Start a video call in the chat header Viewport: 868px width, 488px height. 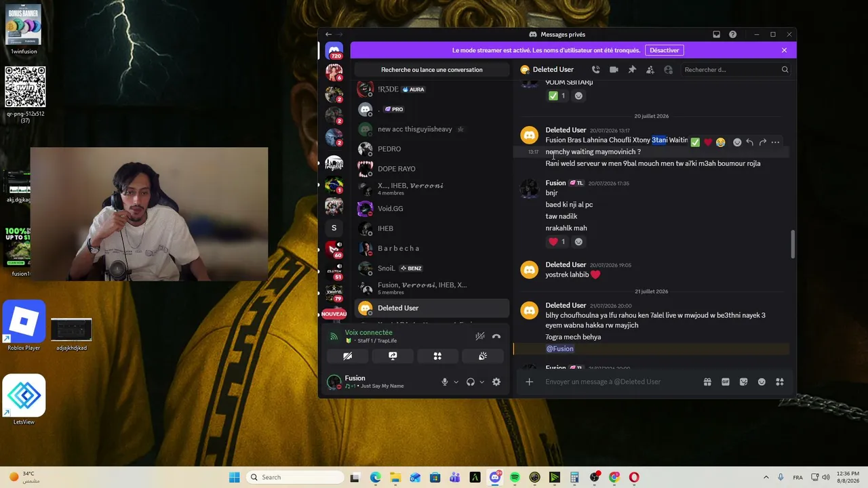(x=614, y=69)
